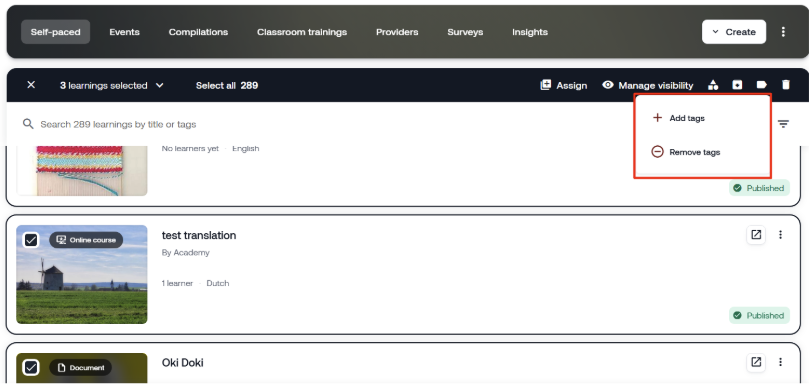
Task: Click the English language label
Action: 245,149
